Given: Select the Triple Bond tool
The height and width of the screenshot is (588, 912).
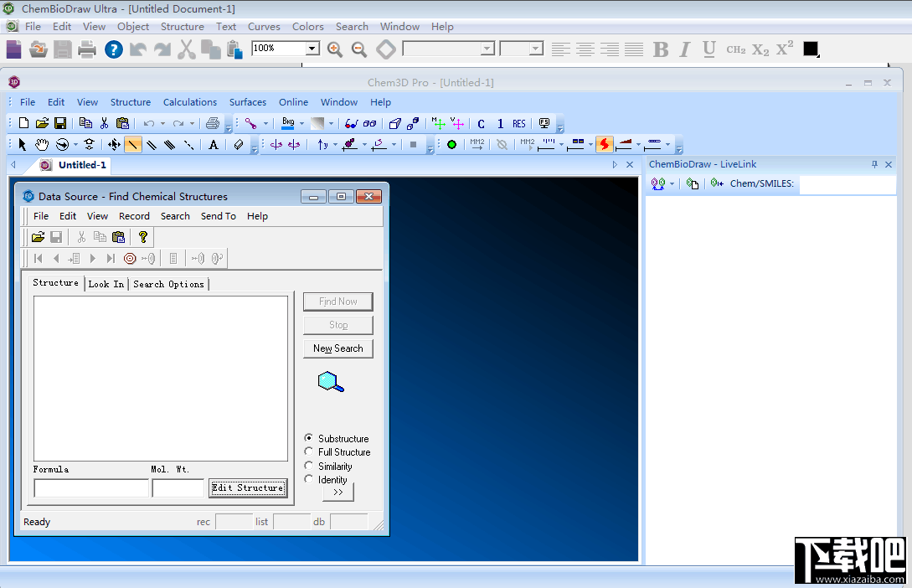Looking at the screenshot, I should point(170,145).
